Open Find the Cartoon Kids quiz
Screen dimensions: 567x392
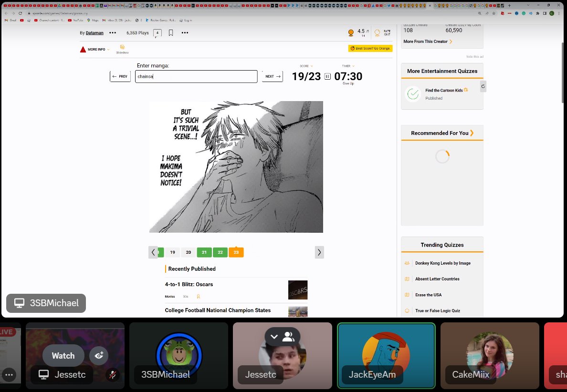(x=444, y=90)
